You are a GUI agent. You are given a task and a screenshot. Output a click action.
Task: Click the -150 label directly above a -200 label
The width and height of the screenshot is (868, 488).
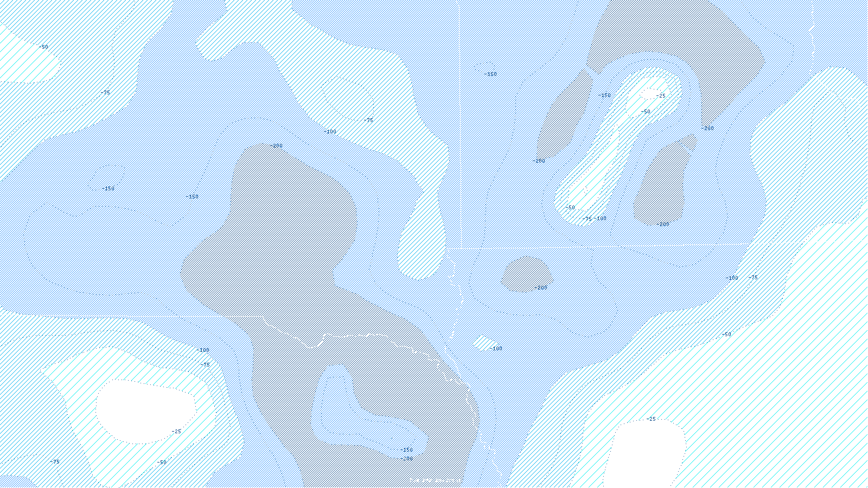pos(406,450)
